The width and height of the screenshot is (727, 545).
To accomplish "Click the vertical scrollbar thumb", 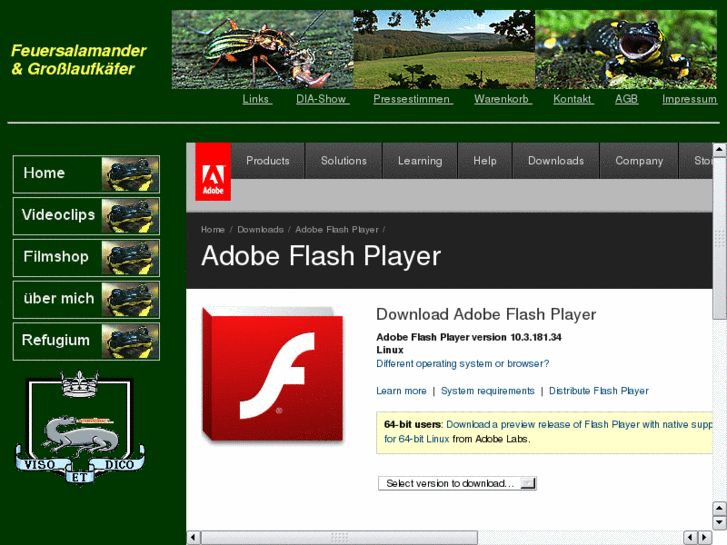I will 719,238.
